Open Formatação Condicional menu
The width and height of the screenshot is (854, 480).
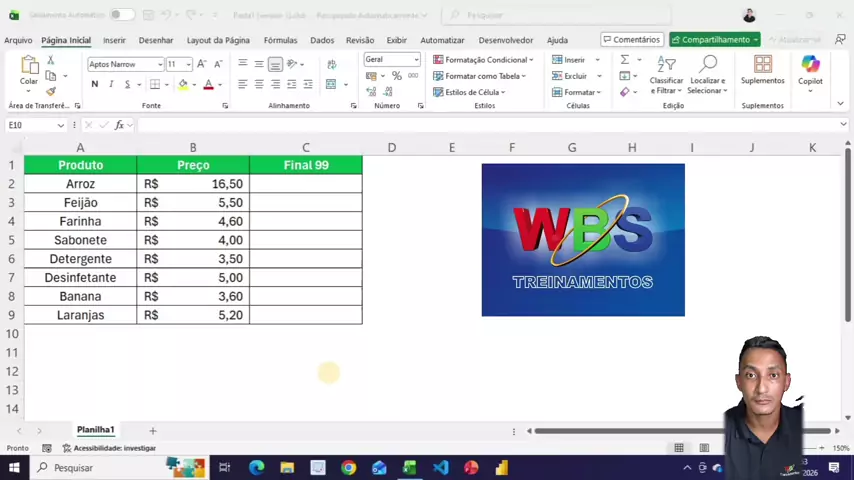(483, 59)
